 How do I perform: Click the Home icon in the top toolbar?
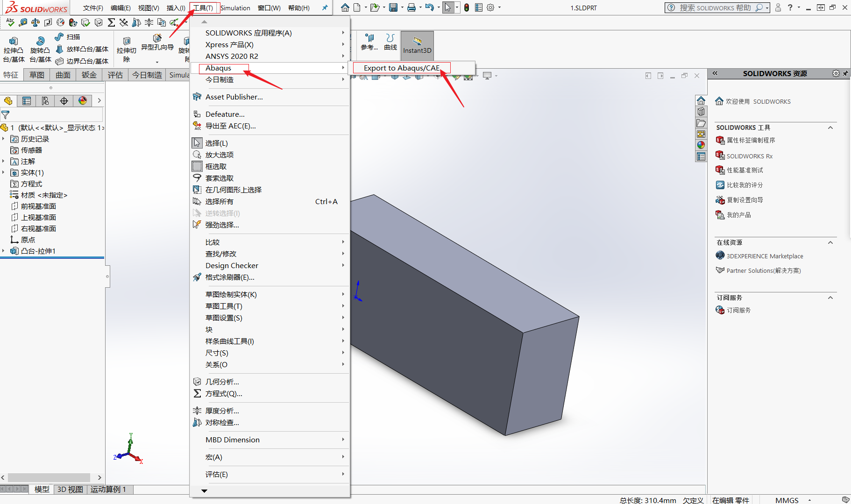(345, 7)
